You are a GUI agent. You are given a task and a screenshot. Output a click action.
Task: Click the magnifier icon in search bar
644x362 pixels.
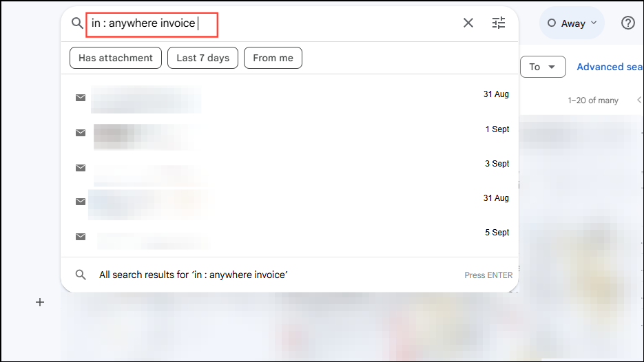[x=77, y=23]
